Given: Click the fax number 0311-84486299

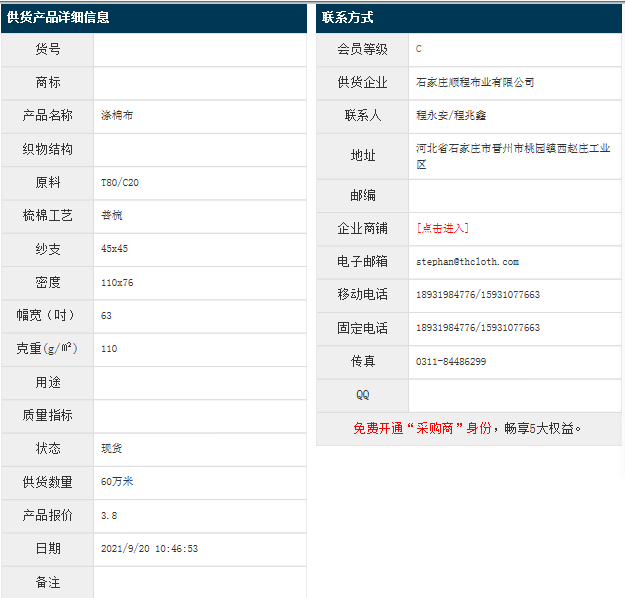Looking at the screenshot, I should 451,362.
